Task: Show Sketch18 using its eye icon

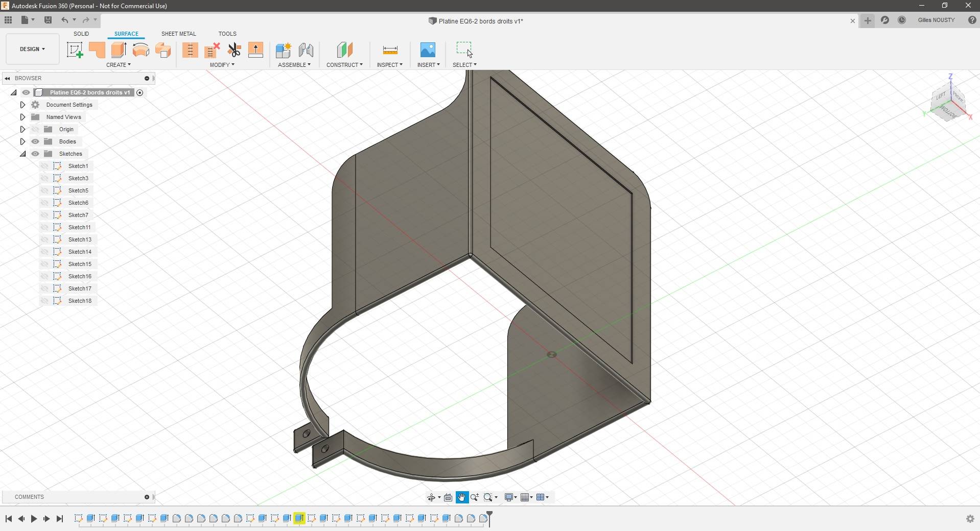Action: point(44,301)
